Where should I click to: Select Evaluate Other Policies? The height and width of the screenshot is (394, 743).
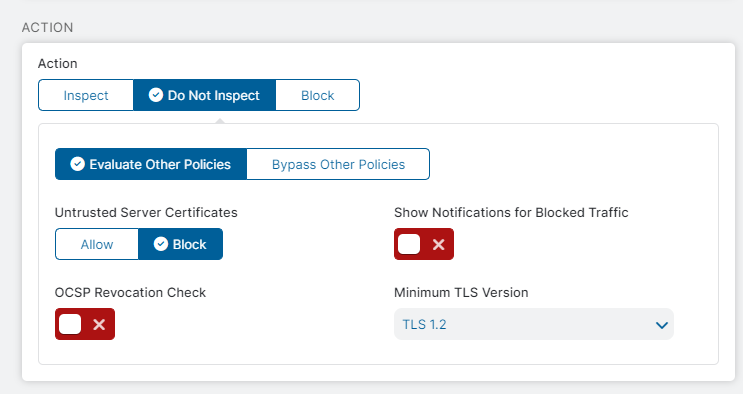(151, 164)
